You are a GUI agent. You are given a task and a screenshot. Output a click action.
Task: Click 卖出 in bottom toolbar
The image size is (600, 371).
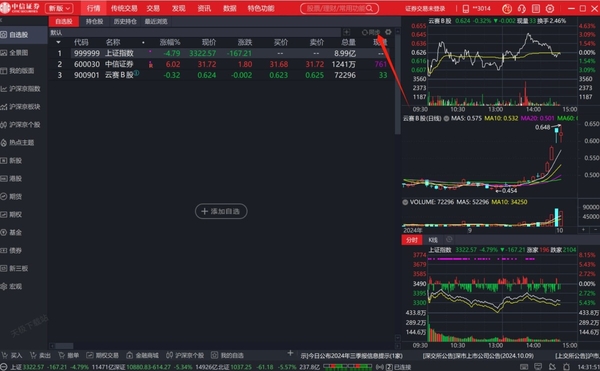[41, 355]
